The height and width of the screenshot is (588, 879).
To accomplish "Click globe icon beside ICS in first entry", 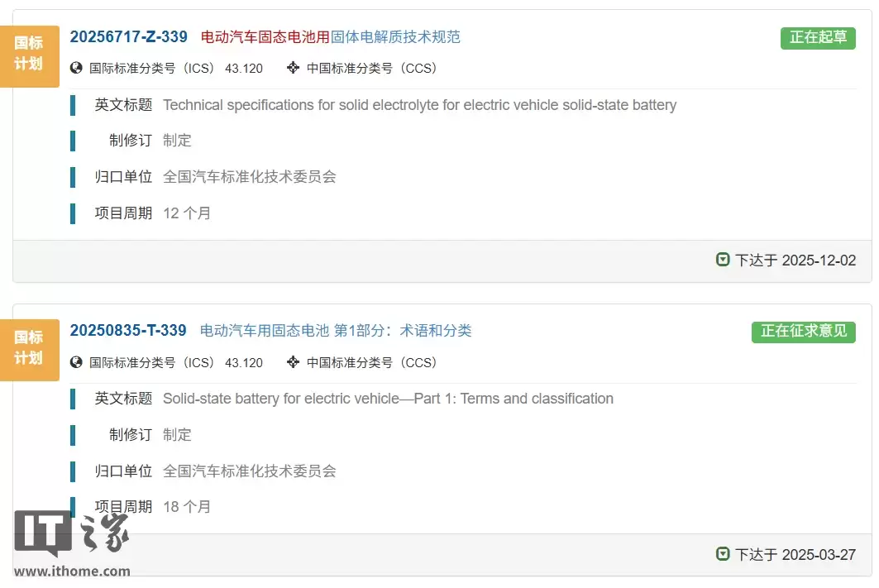I will (77, 68).
